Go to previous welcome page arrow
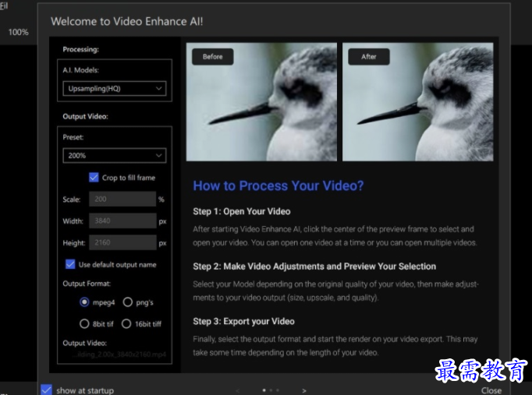 (237, 390)
